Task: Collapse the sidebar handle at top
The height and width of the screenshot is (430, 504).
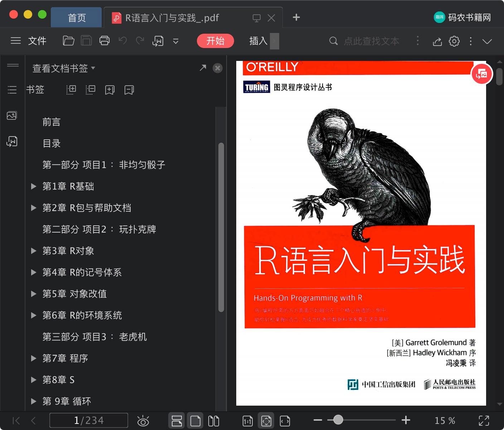Action: (13, 65)
